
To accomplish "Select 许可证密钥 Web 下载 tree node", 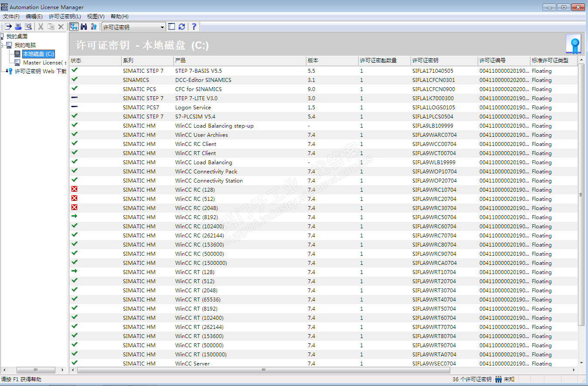I will [x=41, y=71].
